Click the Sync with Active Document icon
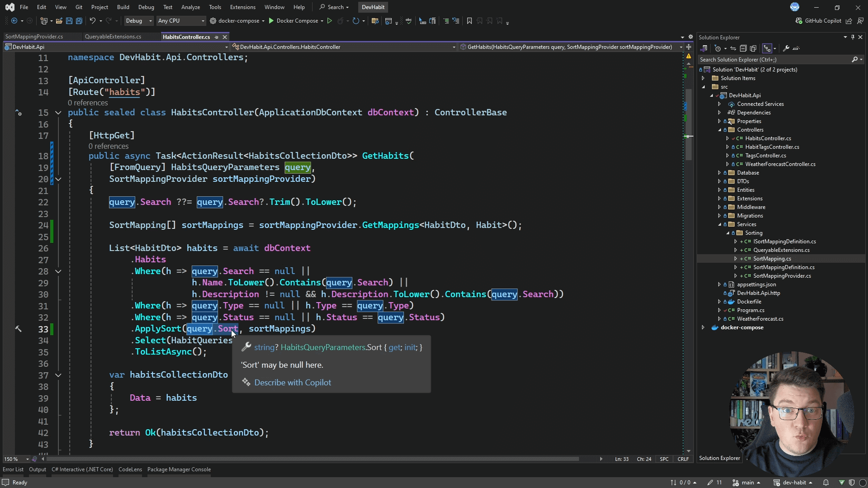 tap(733, 48)
